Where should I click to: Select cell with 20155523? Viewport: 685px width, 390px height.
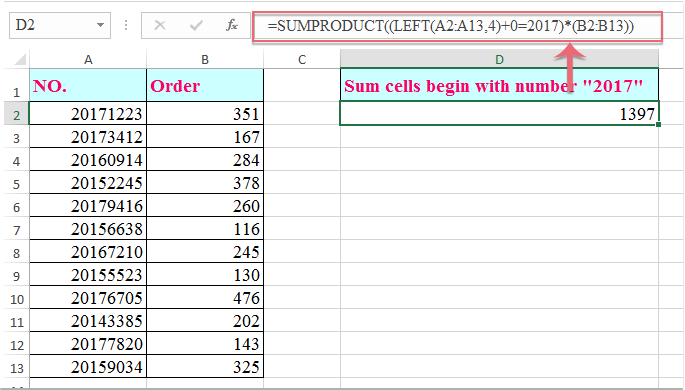[88, 275]
